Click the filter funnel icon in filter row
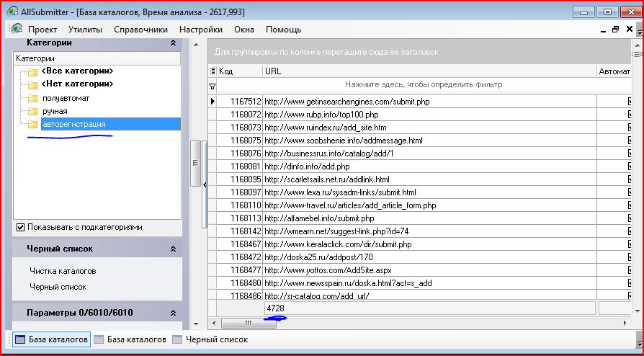 click(x=213, y=86)
